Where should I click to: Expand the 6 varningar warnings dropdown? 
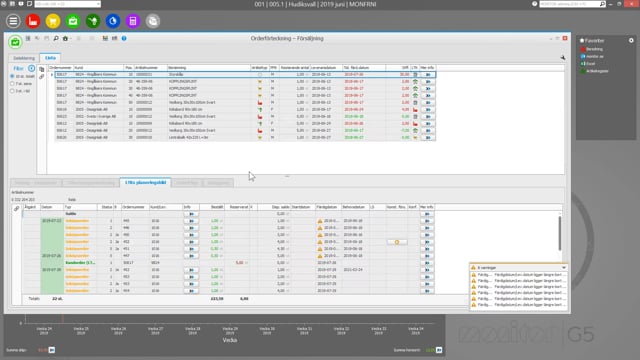coord(564,268)
